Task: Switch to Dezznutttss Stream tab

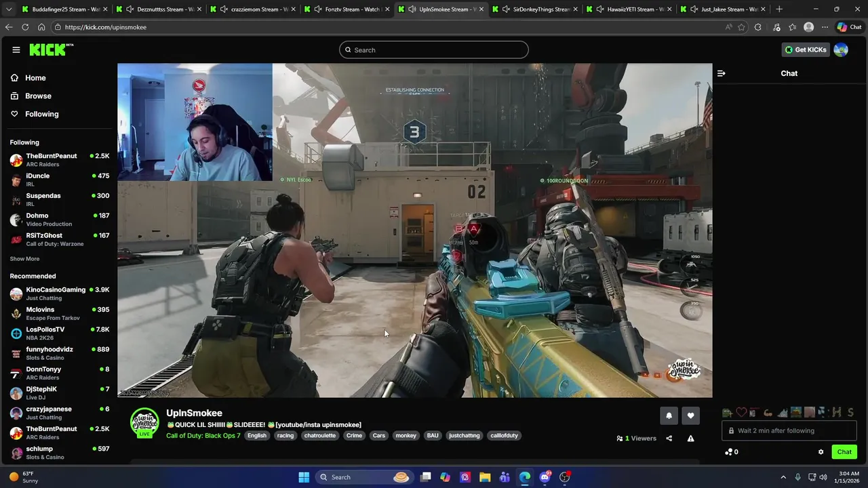Action: (x=157, y=9)
